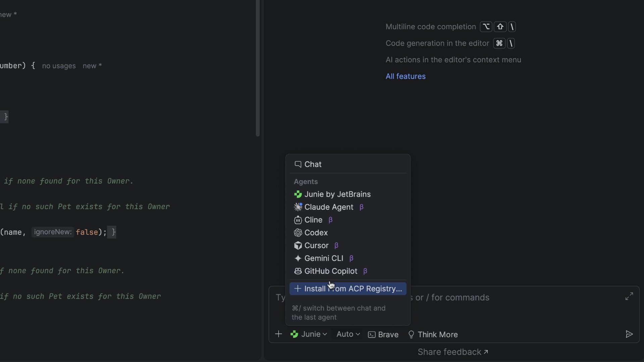Viewport: 644px width, 362px height.
Task: Open the All features link
Action: pyautogui.click(x=405, y=76)
